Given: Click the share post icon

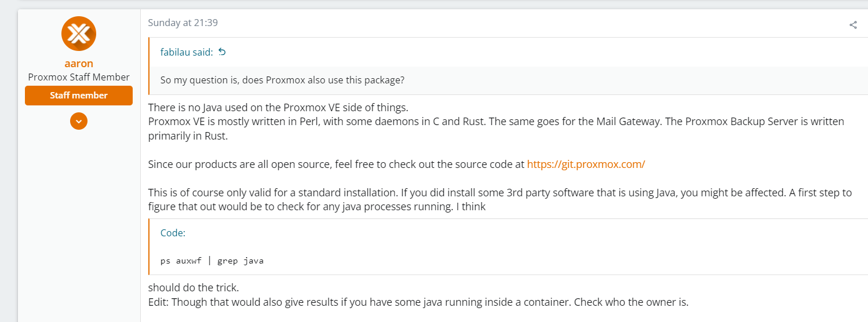Looking at the screenshot, I should [853, 24].
